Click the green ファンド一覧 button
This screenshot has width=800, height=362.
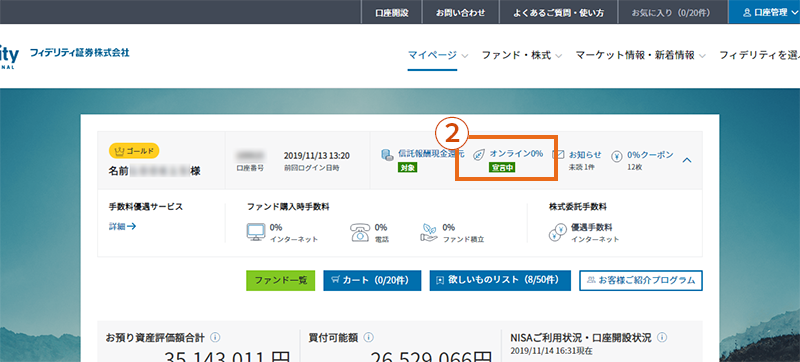281,280
